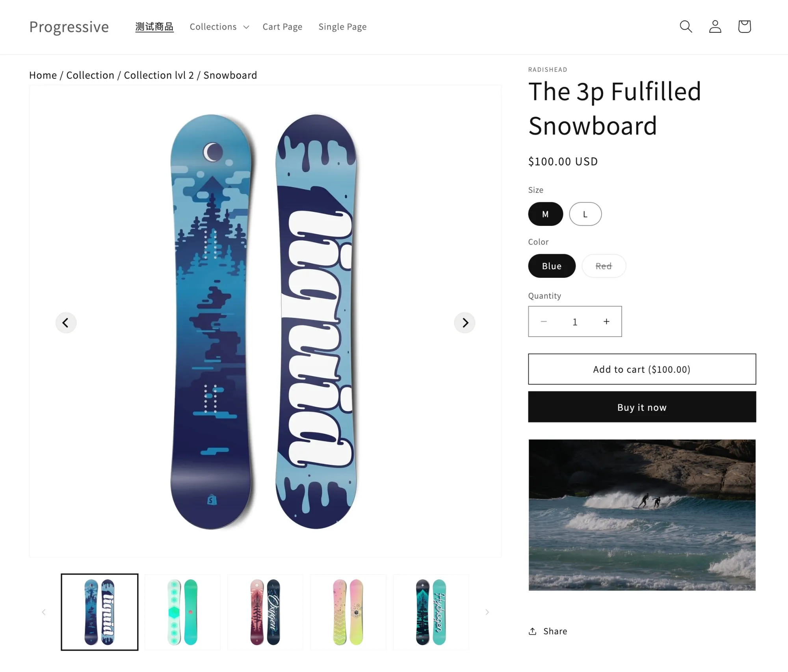This screenshot has width=788, height=672.
Task: Open the shopping cart icon
Action: tap(744, 26)
